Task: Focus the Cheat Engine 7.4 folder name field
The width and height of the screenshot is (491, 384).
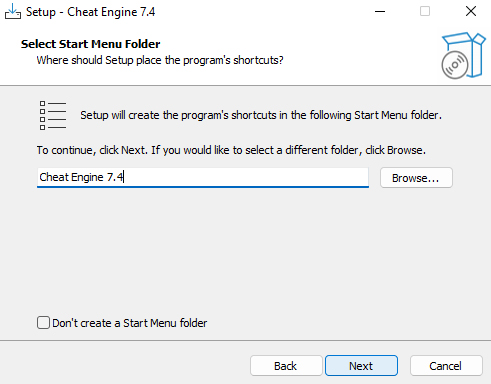Action: point(203,177)
